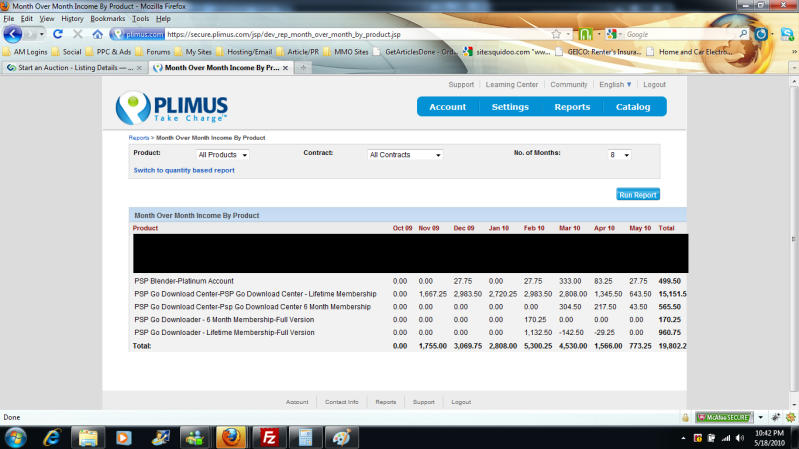Show more bookmarks chevron
The image size is (799, 449).
[794, 51]
